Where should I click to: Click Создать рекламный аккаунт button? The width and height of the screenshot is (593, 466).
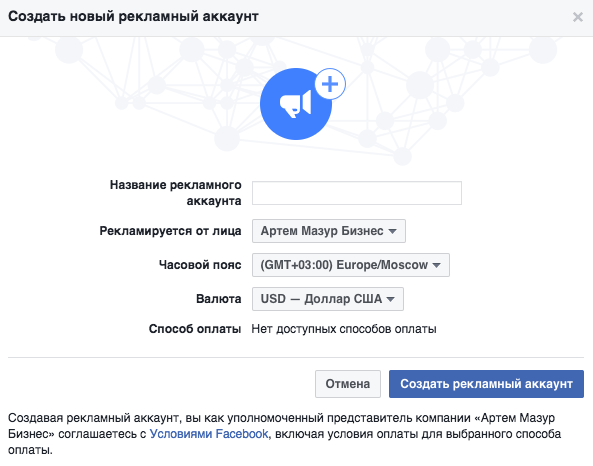[x=486, y=384]
